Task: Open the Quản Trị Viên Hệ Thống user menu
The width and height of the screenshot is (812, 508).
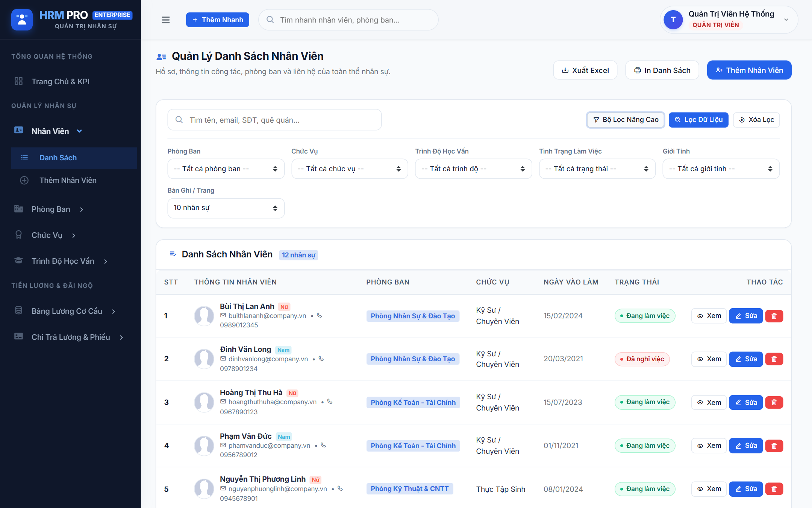Action: tap(729, 20)
